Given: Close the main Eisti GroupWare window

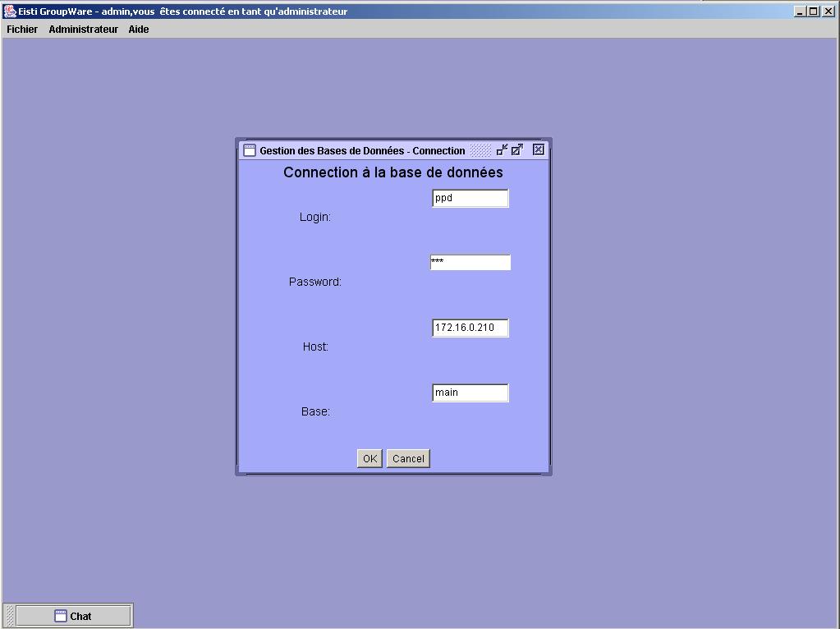Looking at the screenshot, I should click(x=828, y=11).
